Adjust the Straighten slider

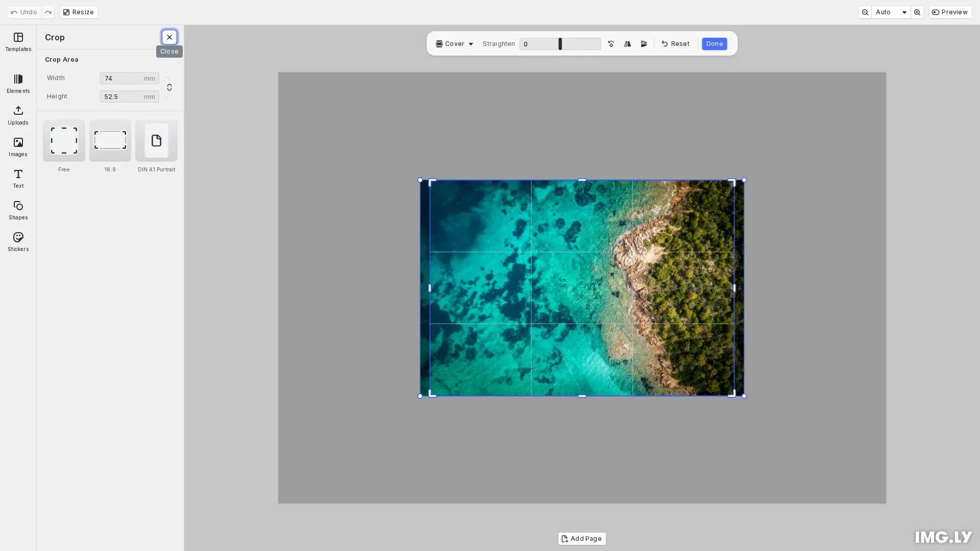[x=560, y=44]
